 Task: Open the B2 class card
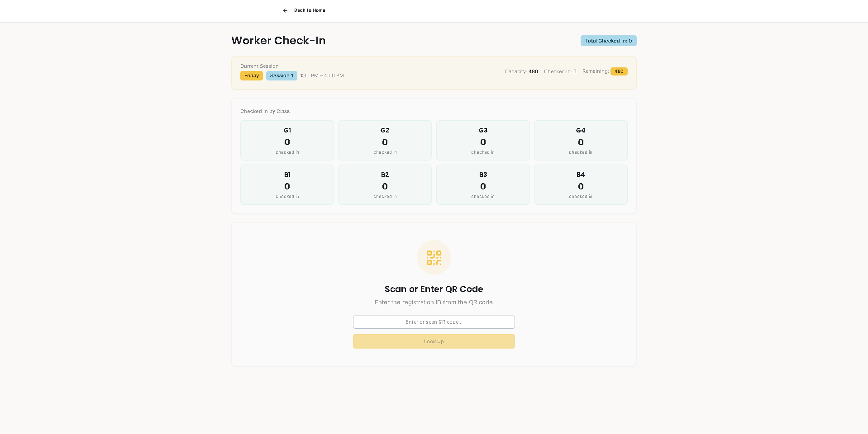tap(385, 185)
